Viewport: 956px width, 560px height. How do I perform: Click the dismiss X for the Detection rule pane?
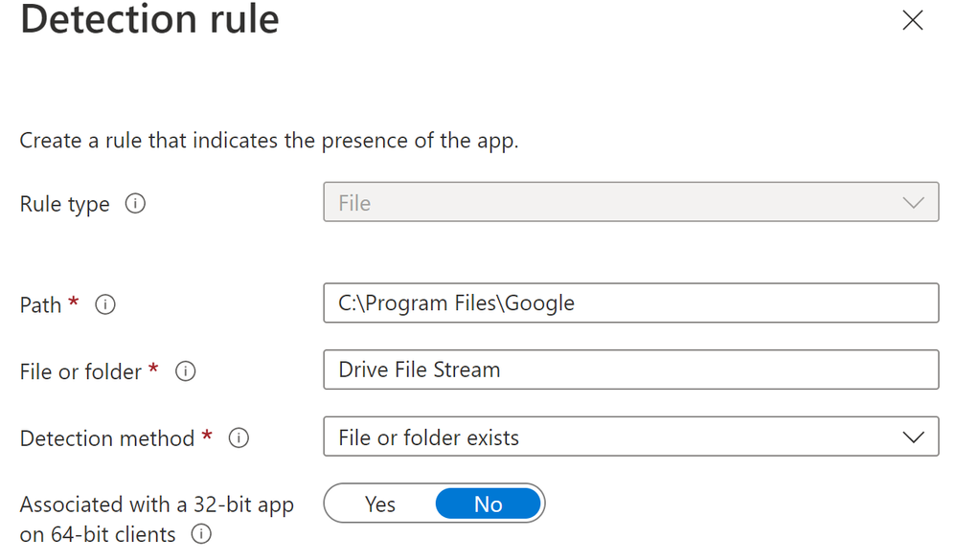coord(912,20)
